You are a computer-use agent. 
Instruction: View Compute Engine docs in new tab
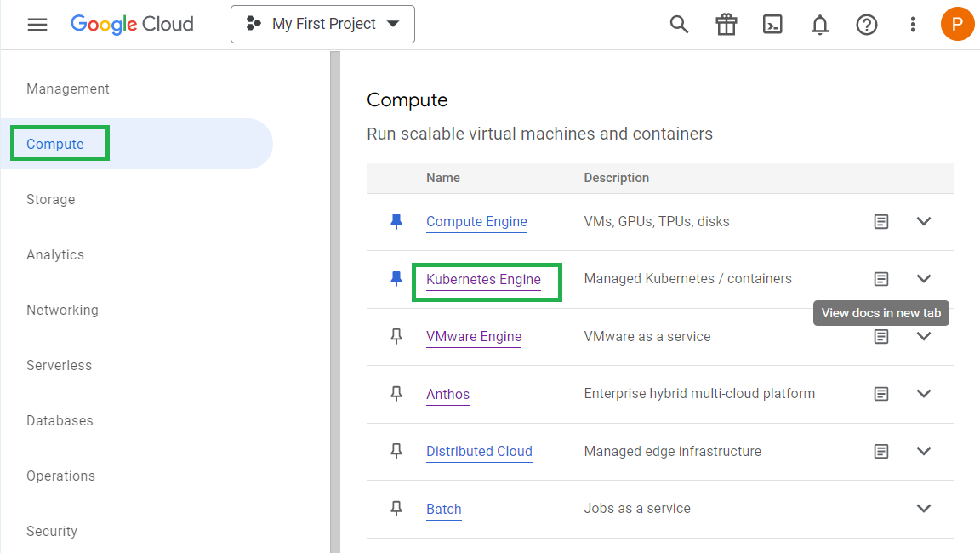(881, 221)
